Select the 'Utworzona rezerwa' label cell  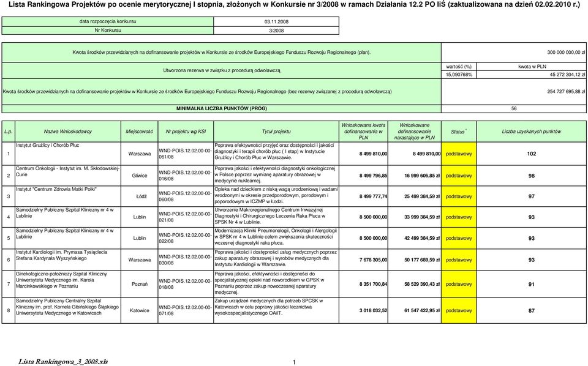(221, 70)
